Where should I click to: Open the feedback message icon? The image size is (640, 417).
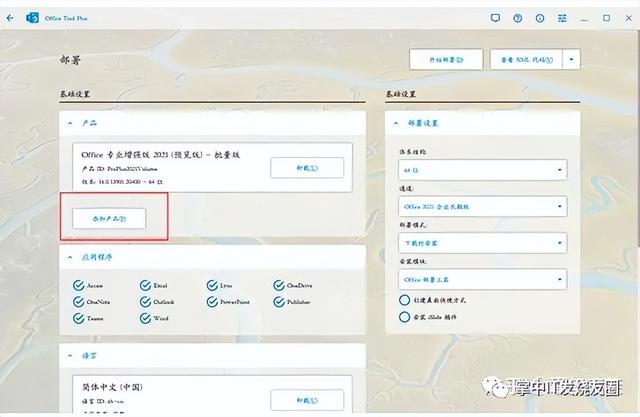(x=495, y=18)
